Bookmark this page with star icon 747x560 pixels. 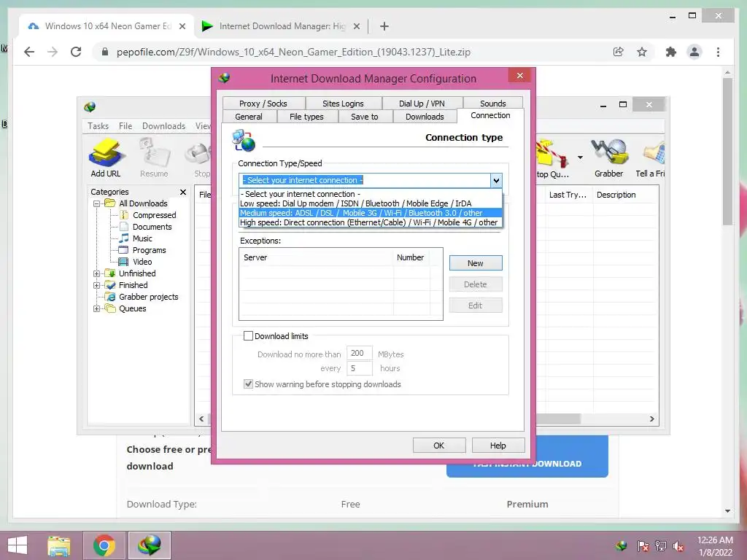(x=642, y=52)
